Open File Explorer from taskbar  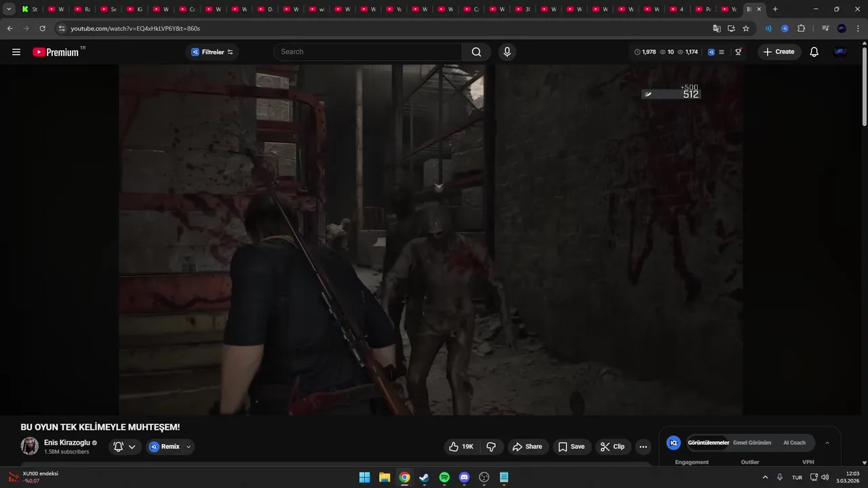pos(384,477)
